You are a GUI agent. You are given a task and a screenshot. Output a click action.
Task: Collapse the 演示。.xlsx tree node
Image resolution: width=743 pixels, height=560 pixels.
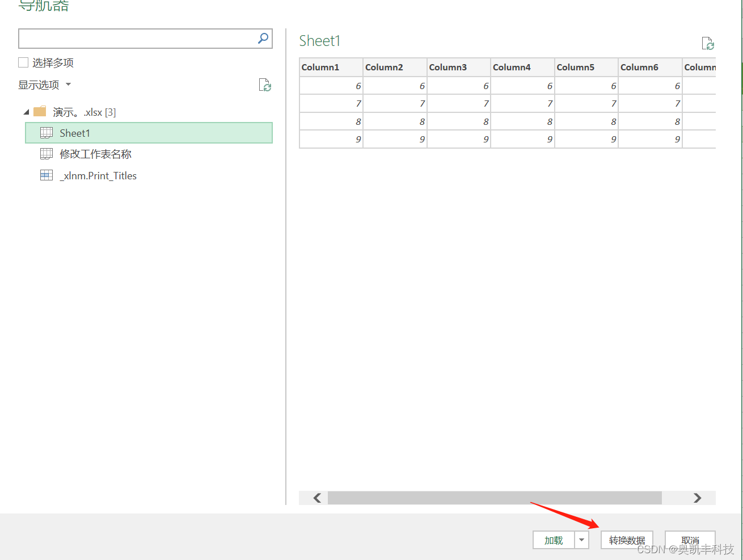click(x=26, y=112)
